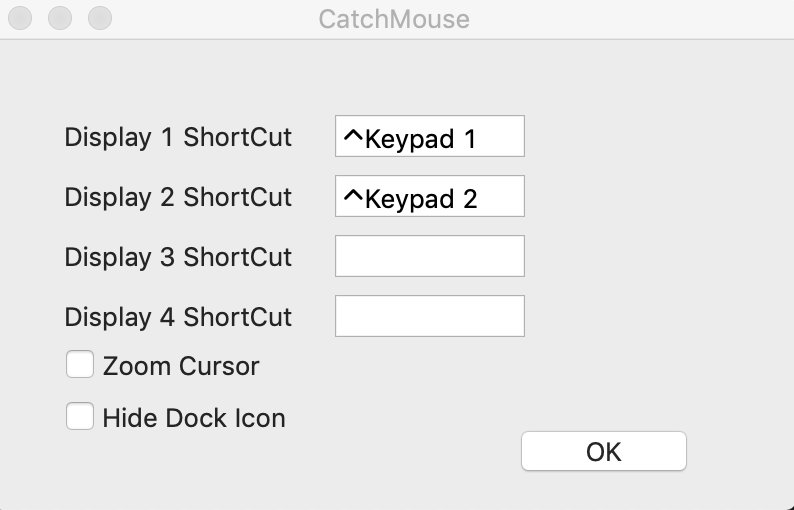
Task: Confirm settings with the OK button
Action: [604, 451]
